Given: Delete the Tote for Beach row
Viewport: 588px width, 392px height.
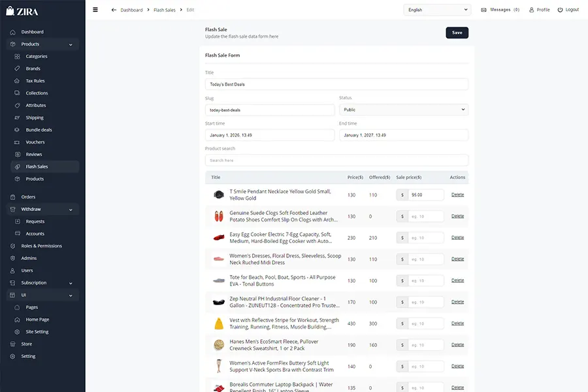Looking at the screenshot, I should pyautogui.click(x=457, y=280).
